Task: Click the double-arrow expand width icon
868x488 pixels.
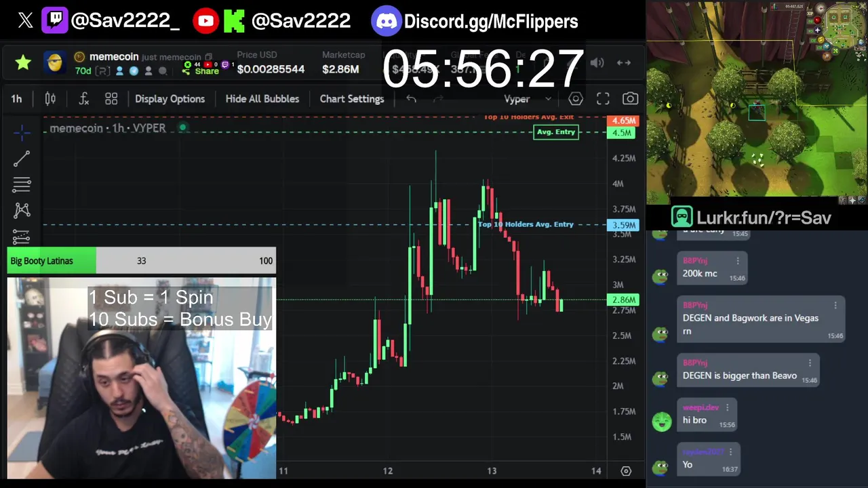Action: (x=624, y=63)
